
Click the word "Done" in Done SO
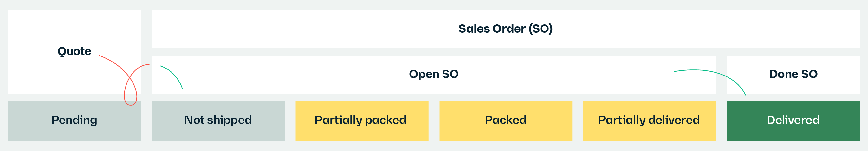[x=783, y=74]
